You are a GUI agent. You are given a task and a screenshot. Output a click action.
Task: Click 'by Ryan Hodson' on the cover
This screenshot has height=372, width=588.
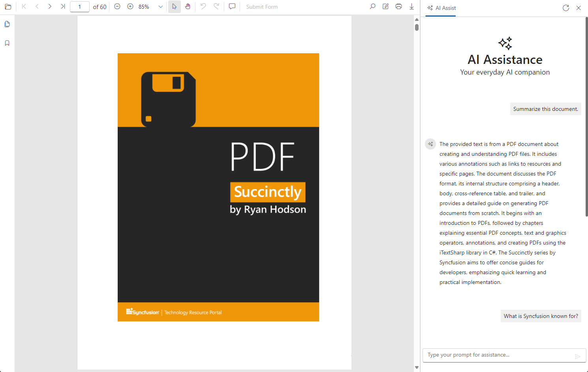click(x=268, y=209)
